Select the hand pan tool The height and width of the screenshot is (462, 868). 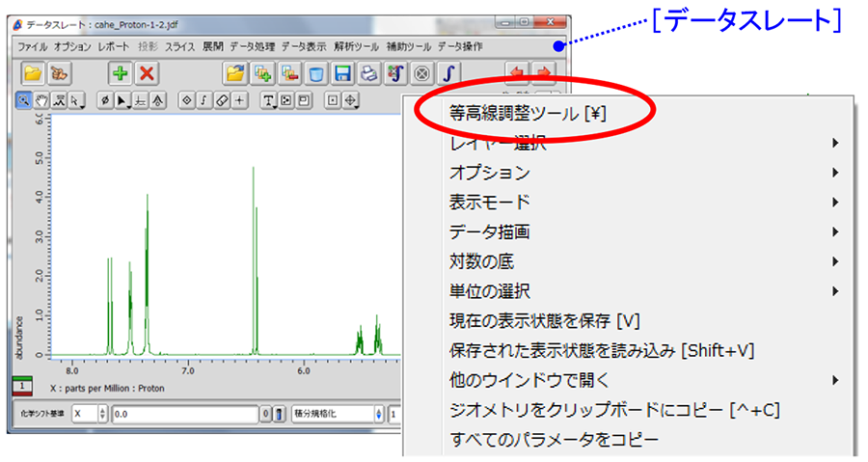[41, 99]
